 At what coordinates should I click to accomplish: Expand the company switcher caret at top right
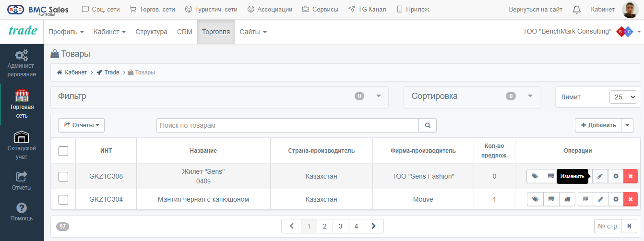(639, 32)
